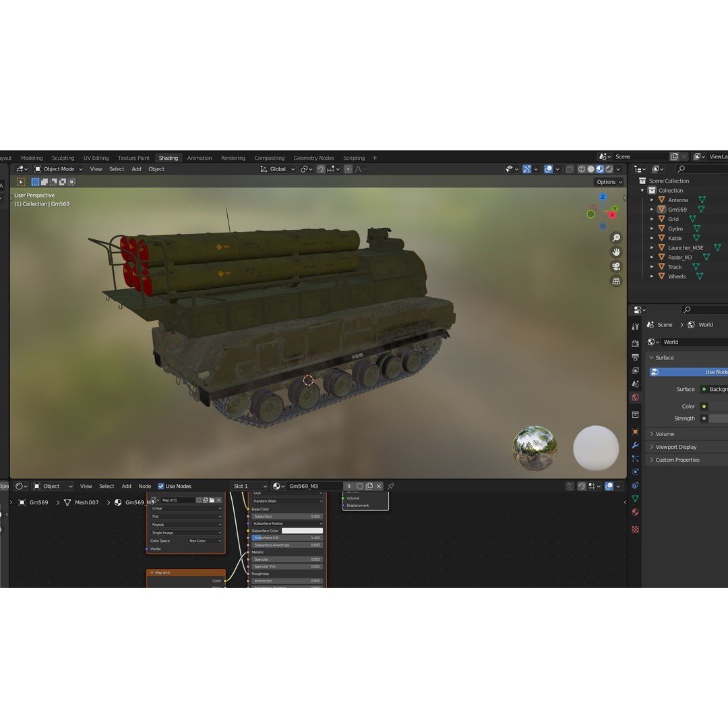
Task: Click fake user shield for Gm569_M3 material
Action: tap(360, 486)
